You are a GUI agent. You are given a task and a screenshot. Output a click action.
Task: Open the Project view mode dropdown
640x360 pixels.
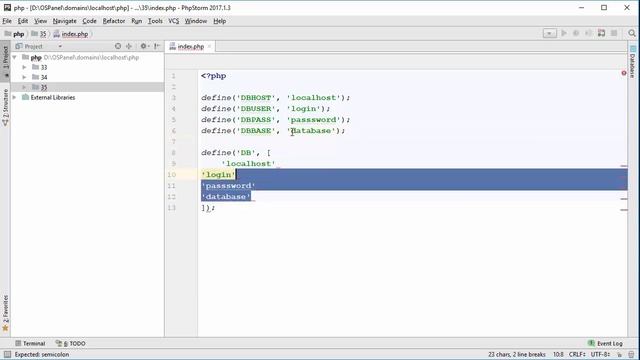(60, 47)
